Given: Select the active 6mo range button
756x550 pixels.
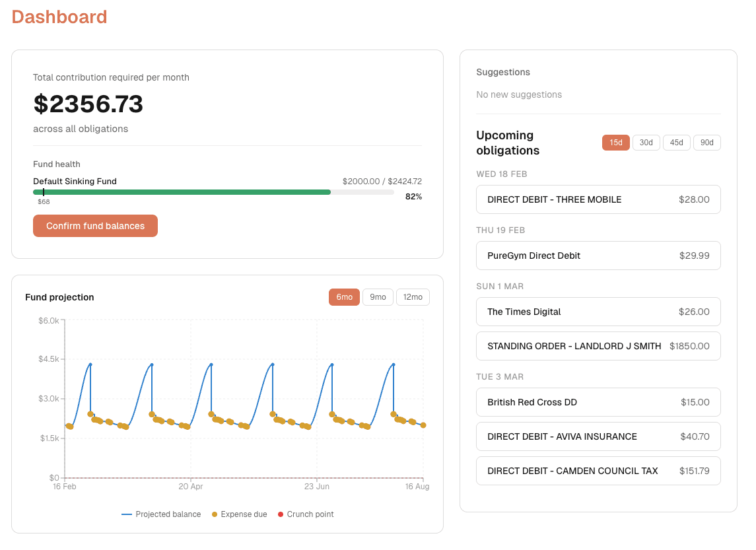Looking at the screenshot, I should coord(344,297).
